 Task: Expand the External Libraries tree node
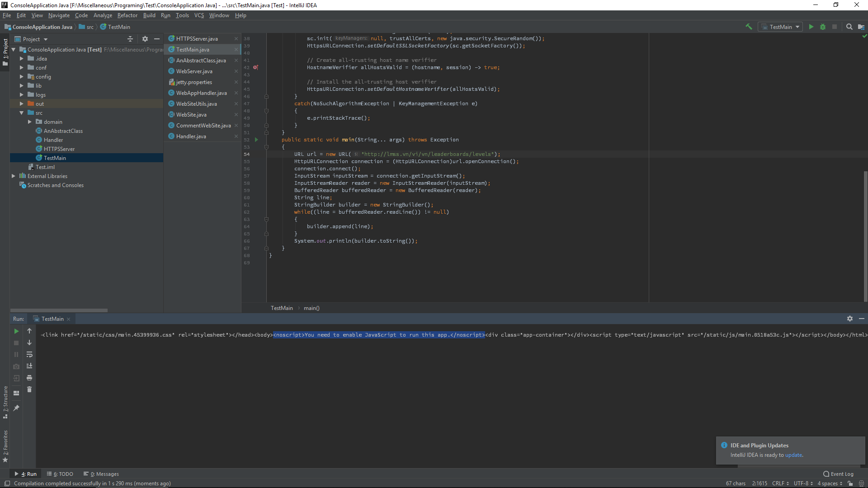point(14,176)
